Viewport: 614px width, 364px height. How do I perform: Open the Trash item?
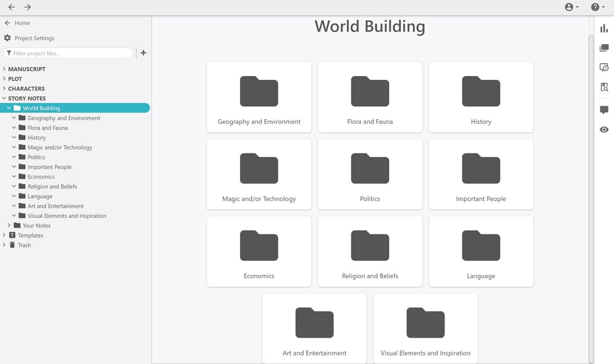(25, 245)
